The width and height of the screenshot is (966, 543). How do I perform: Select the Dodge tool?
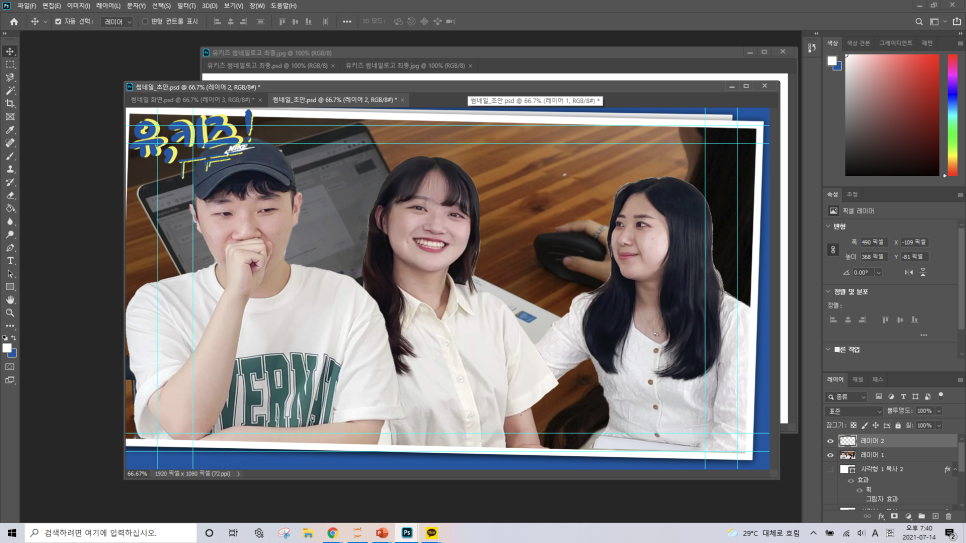10,235
